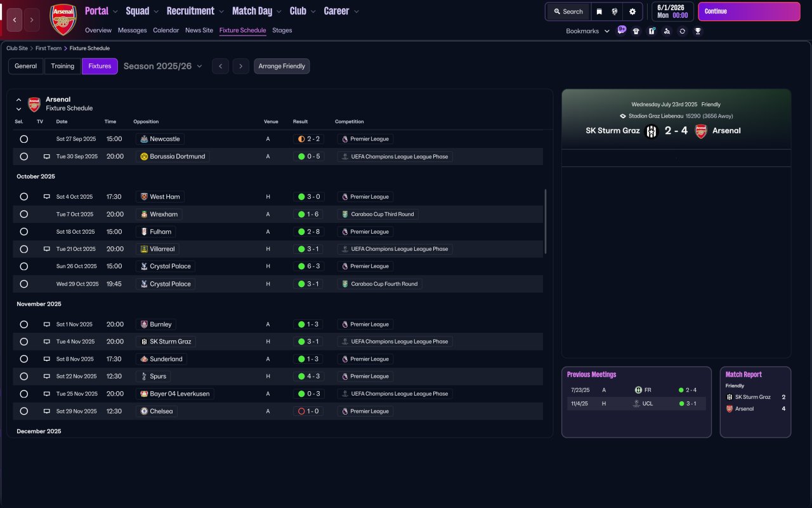Expand the Recruitment menu
Screen dimensions: 812x508
coord(195,11)
